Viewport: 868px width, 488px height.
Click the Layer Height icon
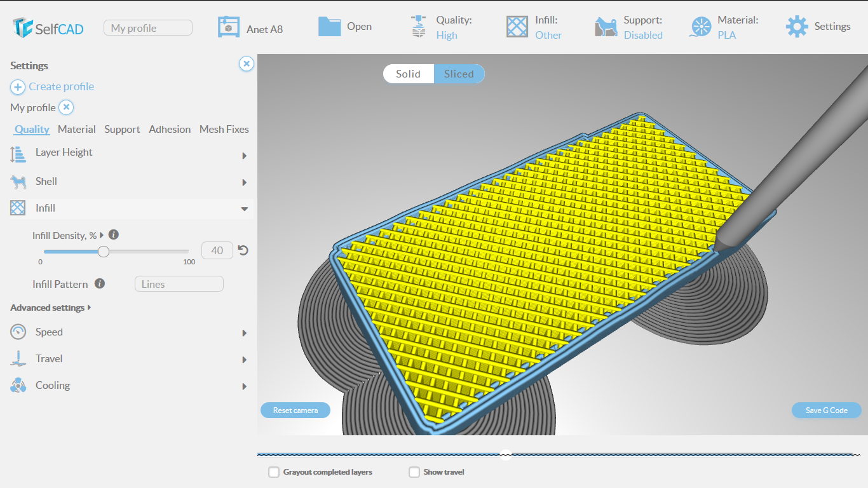point(18,154)
